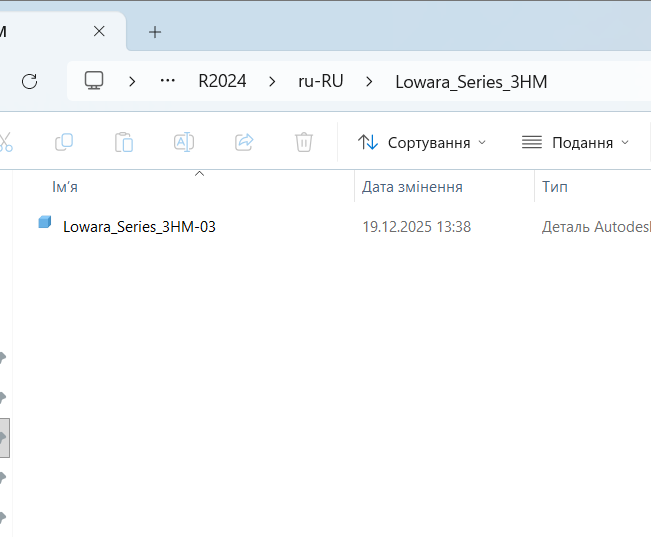Add a new tab with plus button
651x537 pixels.
click(x=155, y=32)
